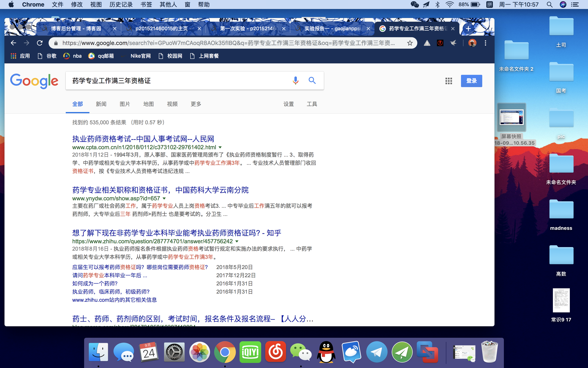Open 中国药科大学云南分院 result
Image resolution: width=588 pixels, height=368 pixels.
pyautogui.click(x=160, y=190)
